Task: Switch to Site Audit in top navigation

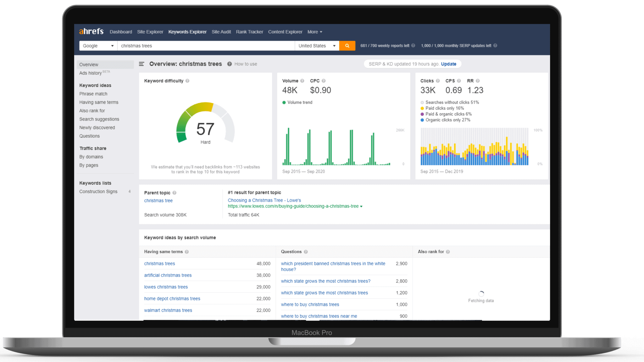Action: (221, 32)
